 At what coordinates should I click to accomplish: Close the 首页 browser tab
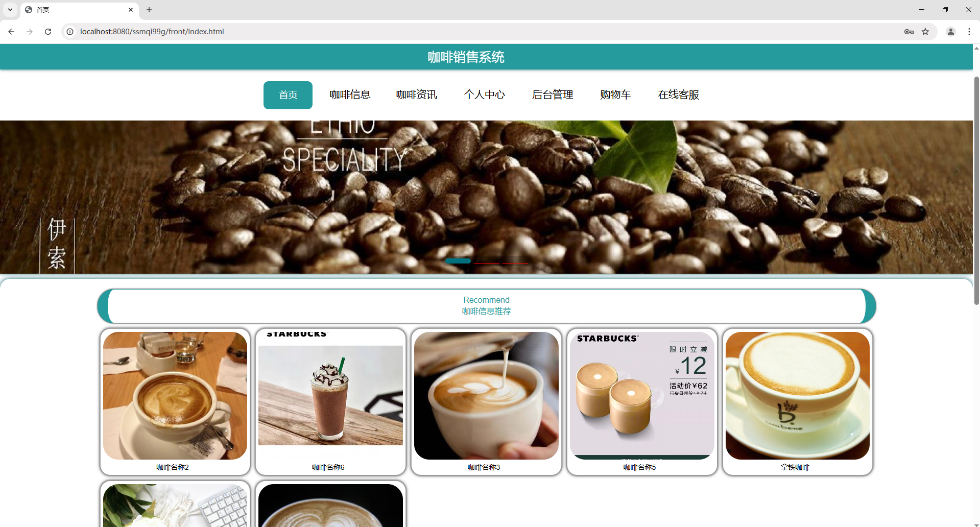click(131, 10)
